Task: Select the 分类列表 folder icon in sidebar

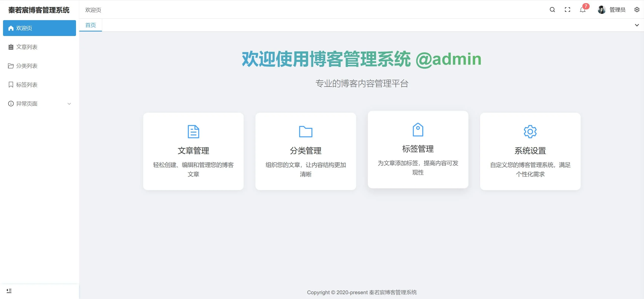Action: tap(11, 66)
